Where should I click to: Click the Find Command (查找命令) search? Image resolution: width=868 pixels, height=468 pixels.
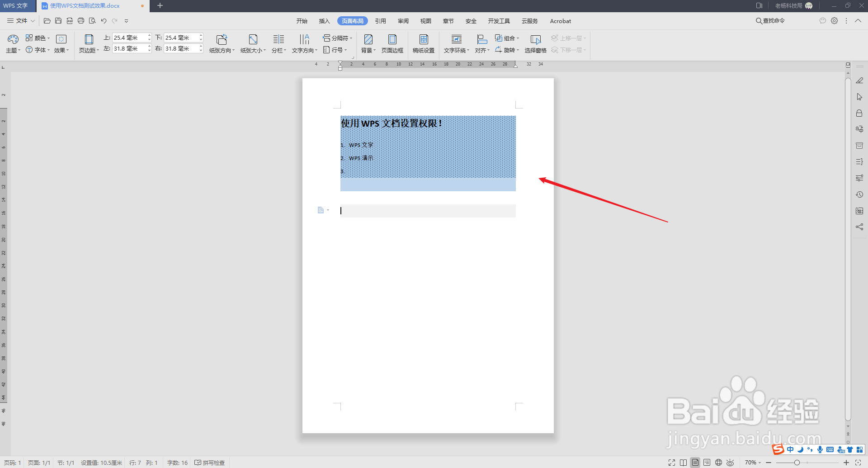(x=770, y=21)
